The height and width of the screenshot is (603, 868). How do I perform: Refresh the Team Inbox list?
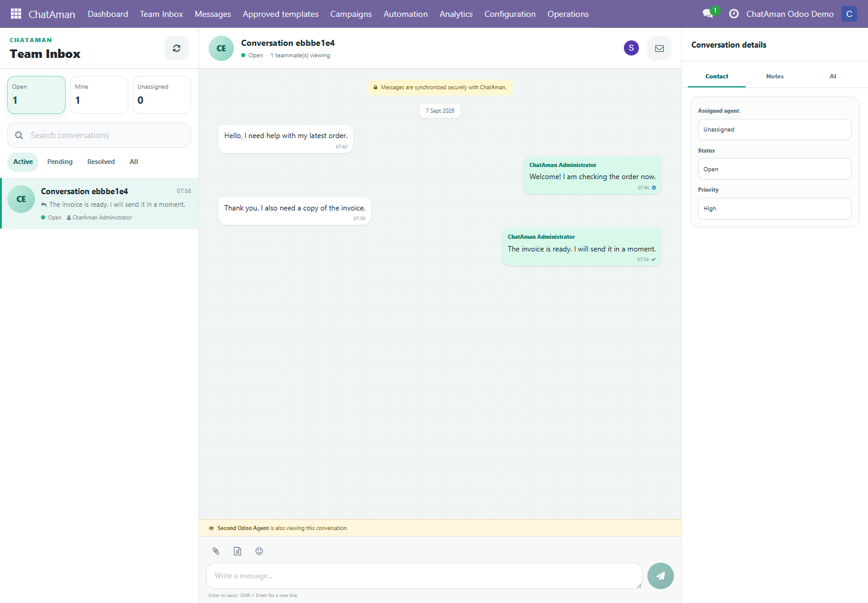[x=177, y=48]
